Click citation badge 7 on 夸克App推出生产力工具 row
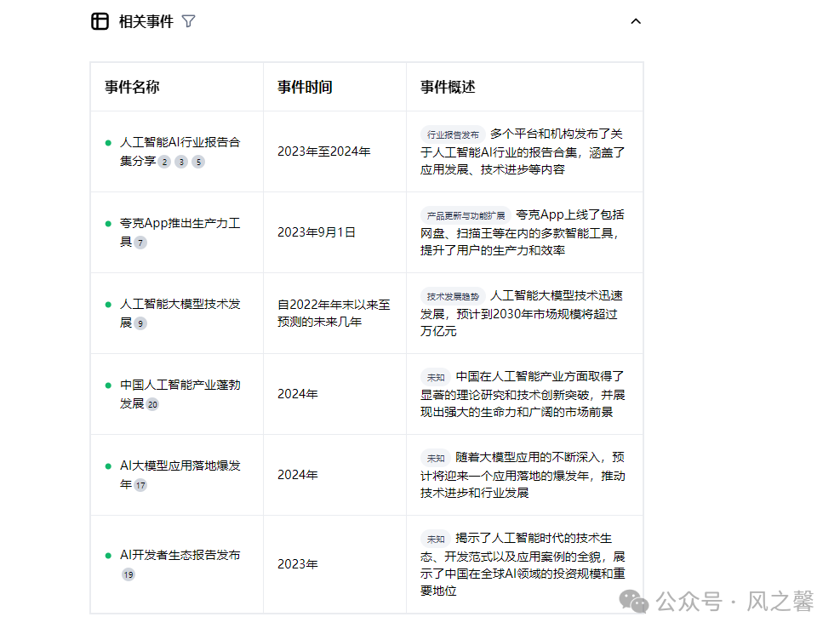 tap(138, 242)
